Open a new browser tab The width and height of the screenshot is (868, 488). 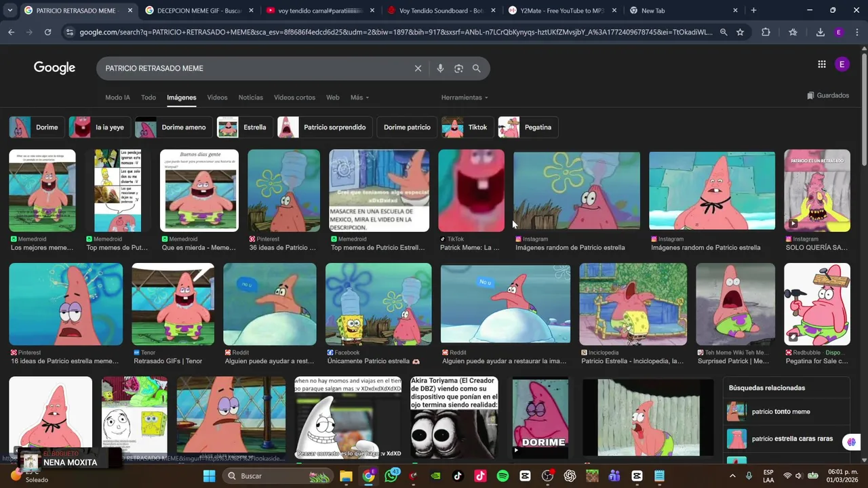coord(753,10)
